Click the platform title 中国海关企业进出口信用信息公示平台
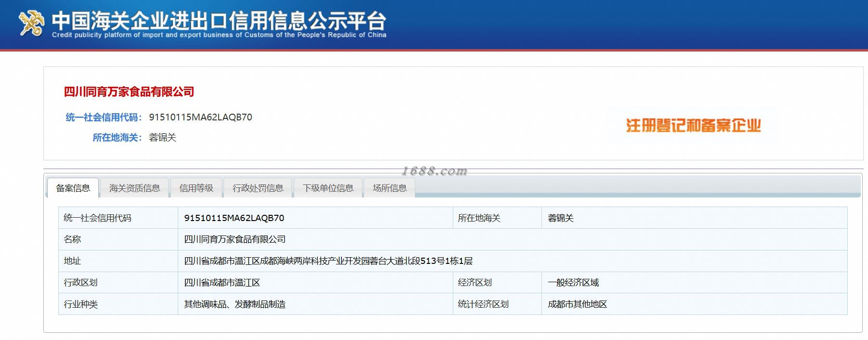The height and width of the screenshot is (340, 868). [219, 20]
